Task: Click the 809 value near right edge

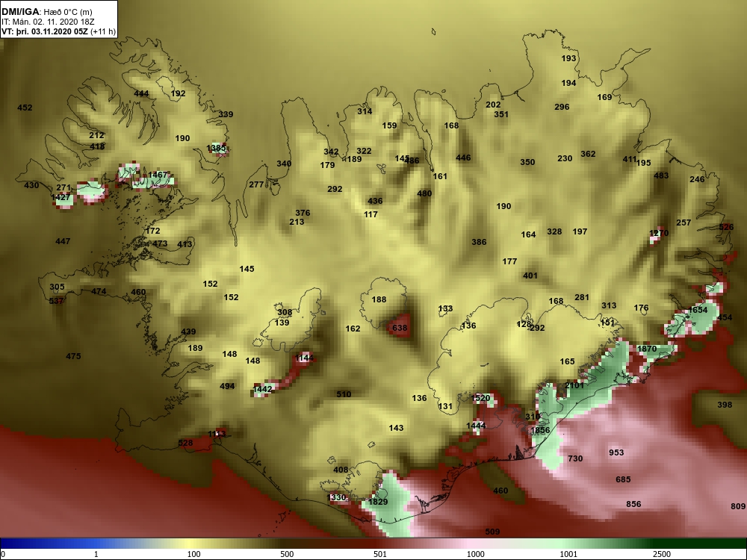Action: pos(738,506)
